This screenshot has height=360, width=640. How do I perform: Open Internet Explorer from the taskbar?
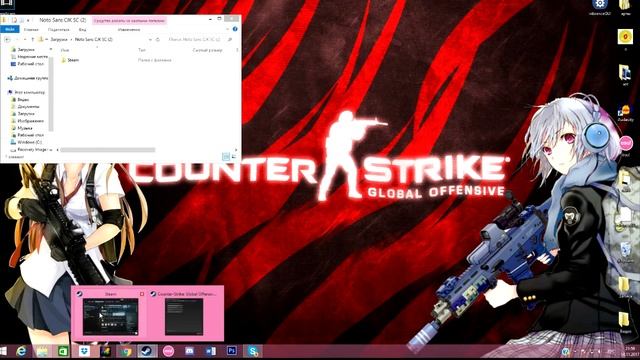coord(21,351)
